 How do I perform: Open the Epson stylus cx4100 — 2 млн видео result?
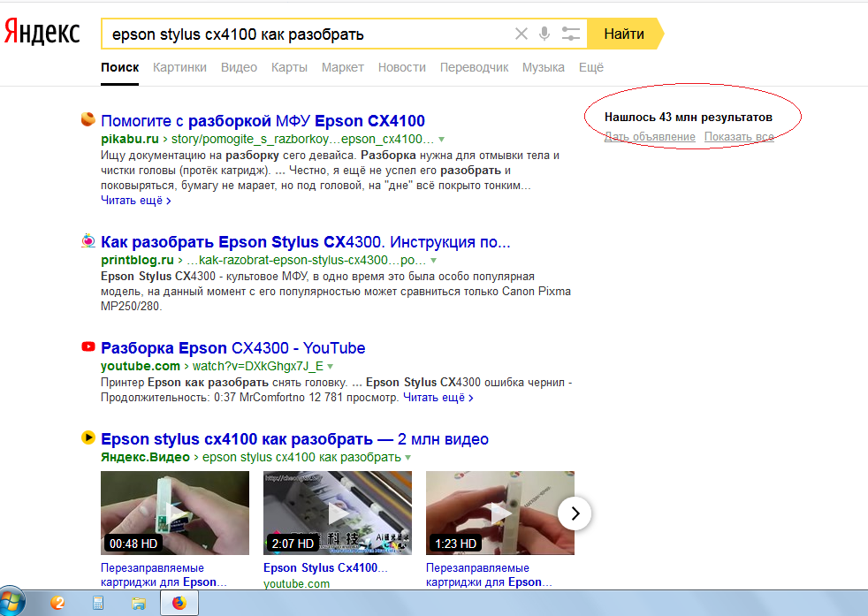click(294, 439)
